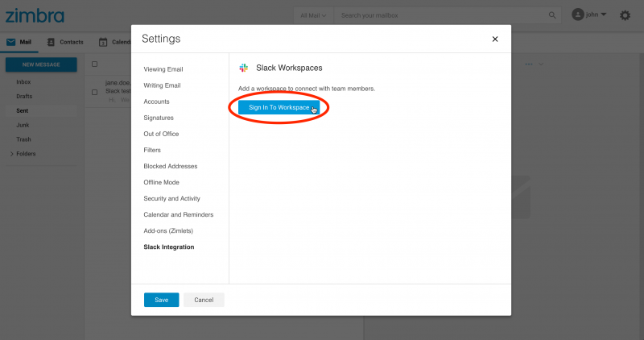Open Writing Email settings

pyautogui.click(x=162, y=85)
